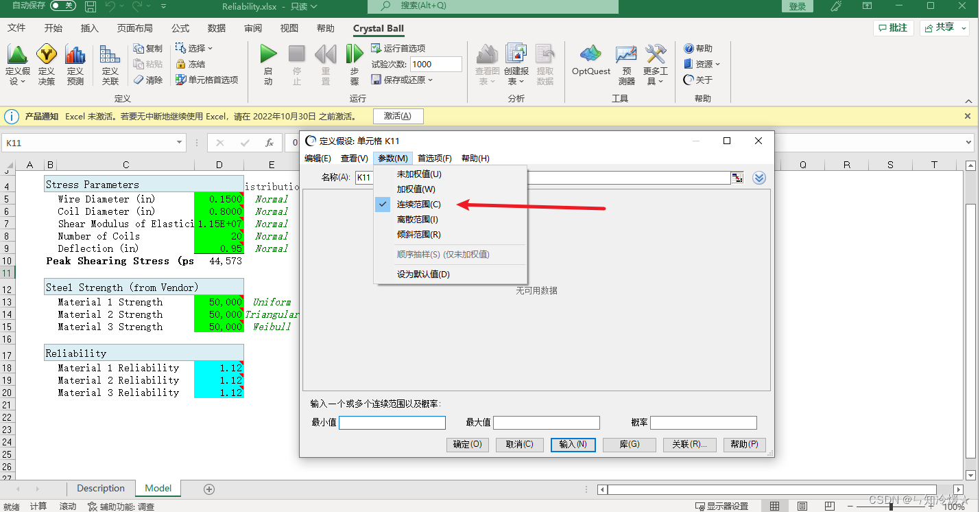Click cell reference picker next to name field

[x=737, y=178]
